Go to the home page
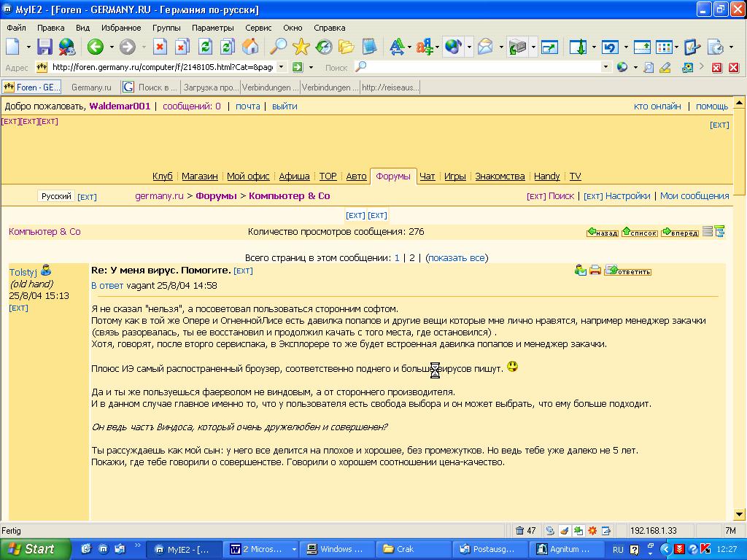 [x=250, y=47]
